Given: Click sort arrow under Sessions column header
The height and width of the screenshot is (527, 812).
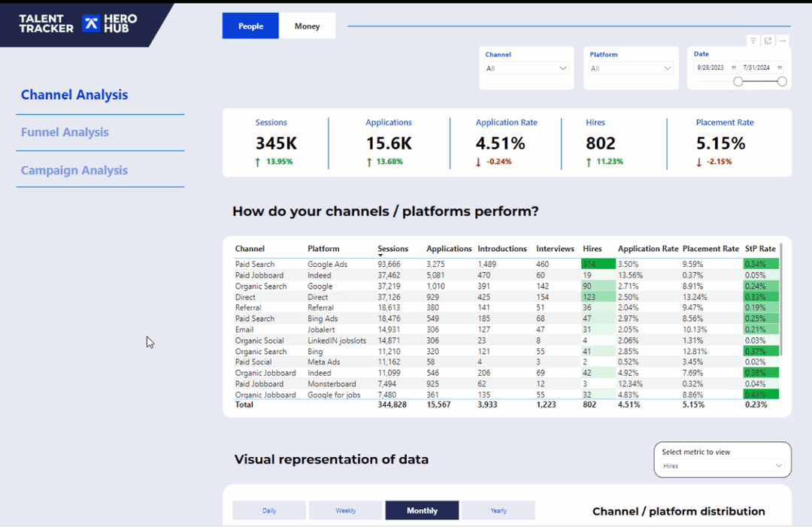Looking at the screenshot, I should coord(380,256).
